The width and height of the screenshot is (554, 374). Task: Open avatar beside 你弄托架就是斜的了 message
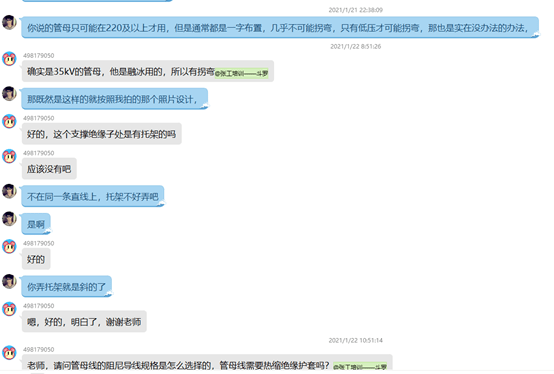9,281
